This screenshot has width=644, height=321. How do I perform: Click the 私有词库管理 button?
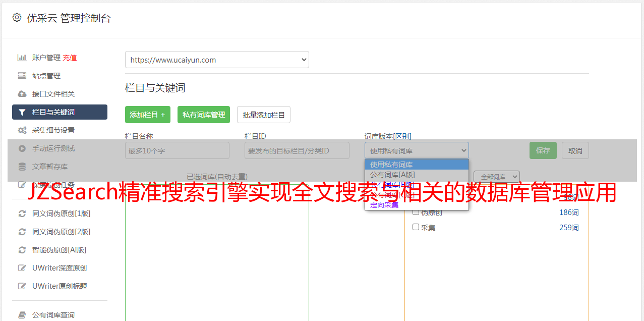[204, 115]
